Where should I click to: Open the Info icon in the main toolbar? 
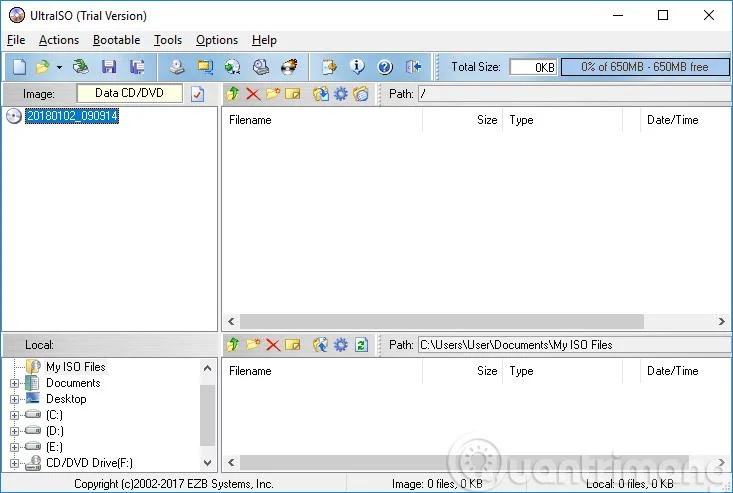click(357, 67)
